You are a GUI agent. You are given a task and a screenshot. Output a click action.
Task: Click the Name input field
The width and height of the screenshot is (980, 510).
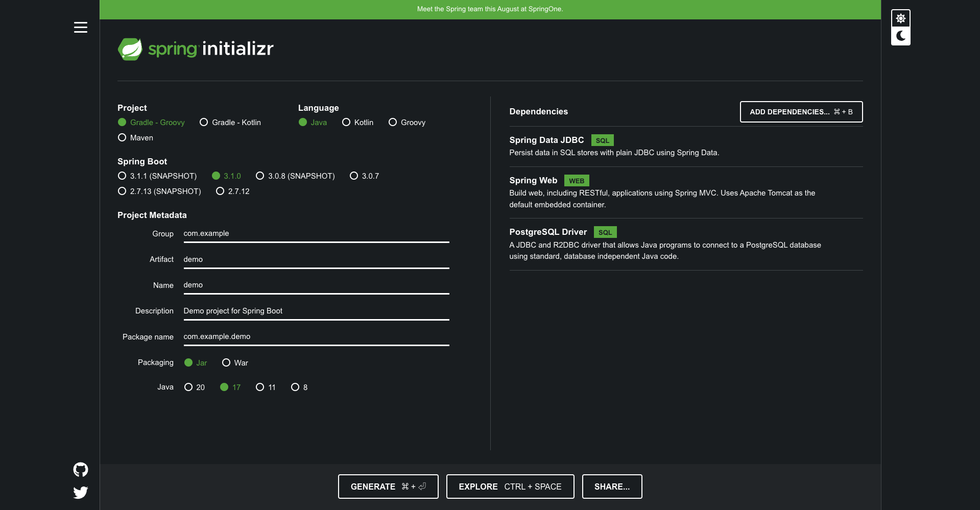316,285
